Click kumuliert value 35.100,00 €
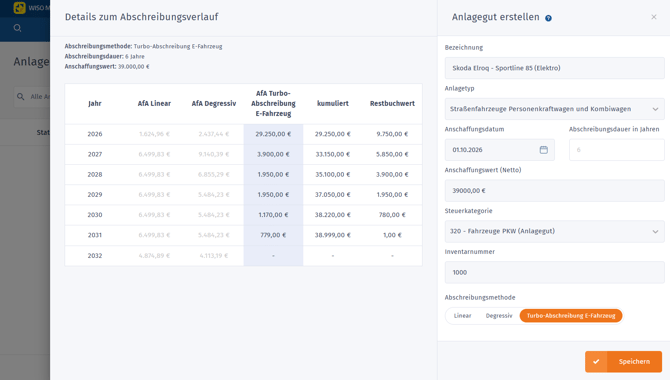The image size is (670, 380). click(333, 174)
